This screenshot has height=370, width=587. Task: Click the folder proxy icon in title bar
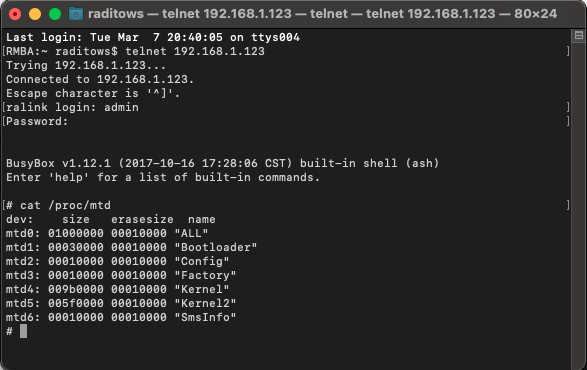click(x=76, y=14)
